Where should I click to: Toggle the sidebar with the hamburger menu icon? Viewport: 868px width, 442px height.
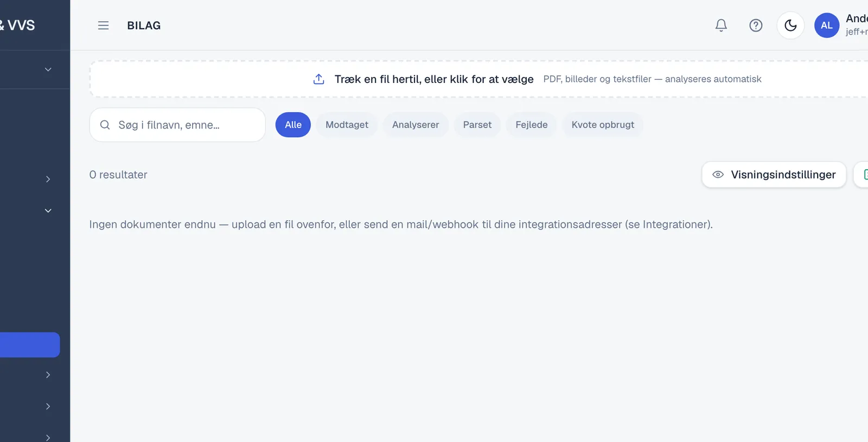coord(103,25)
